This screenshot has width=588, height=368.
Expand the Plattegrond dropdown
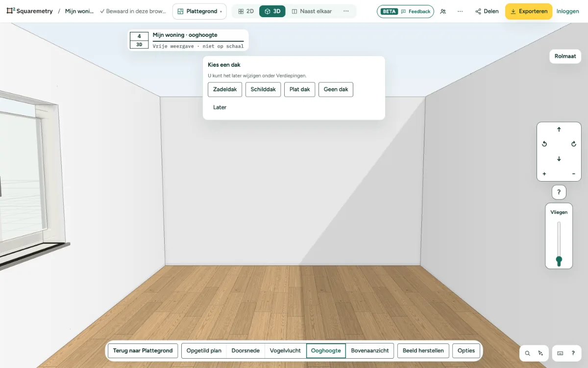(x=199, y=11)
